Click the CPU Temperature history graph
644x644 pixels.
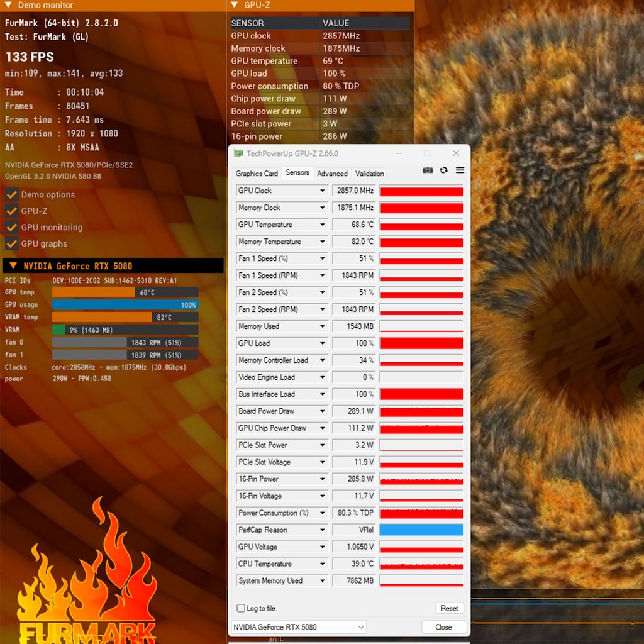(421, 563)
